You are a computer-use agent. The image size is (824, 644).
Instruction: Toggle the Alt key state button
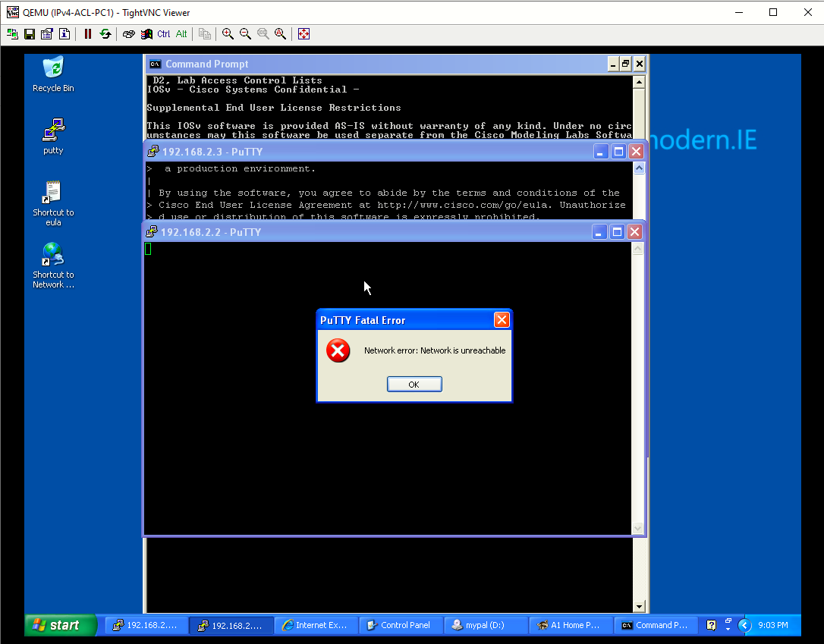point(181,34)
